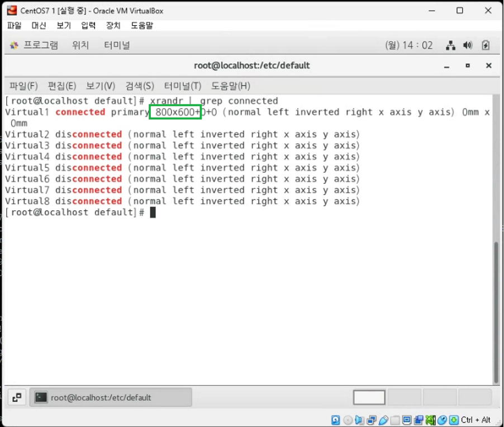Click the battery power icon in top panel

tap(486, 45)
